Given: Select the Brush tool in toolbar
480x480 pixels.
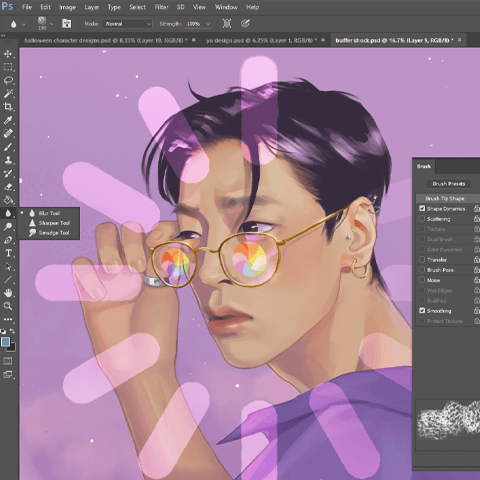Looking at the screenshot, I should pyautogui.click(x=8, y=147).
